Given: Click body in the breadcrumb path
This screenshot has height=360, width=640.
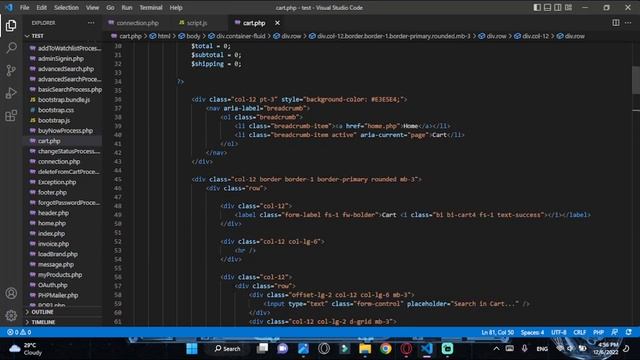Looking at the screenshot, I should [x=193, y=36].
